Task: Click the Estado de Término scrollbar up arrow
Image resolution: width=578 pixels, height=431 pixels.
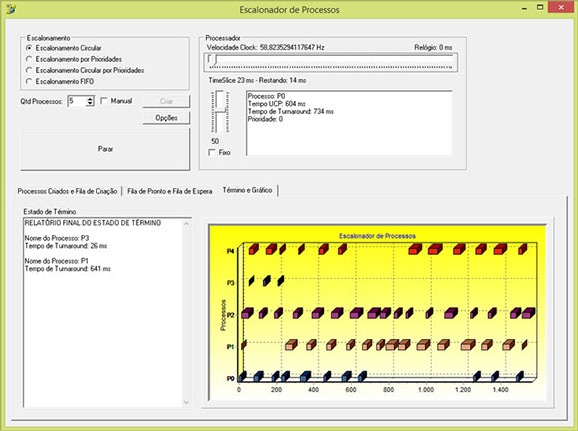Action: coord(187,223)
